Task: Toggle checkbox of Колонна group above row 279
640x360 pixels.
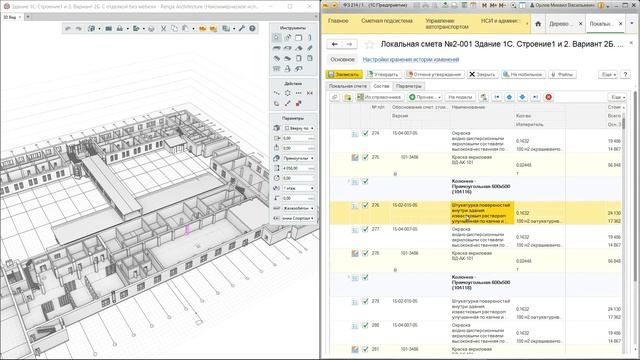Action: click(x=365, y=278)
